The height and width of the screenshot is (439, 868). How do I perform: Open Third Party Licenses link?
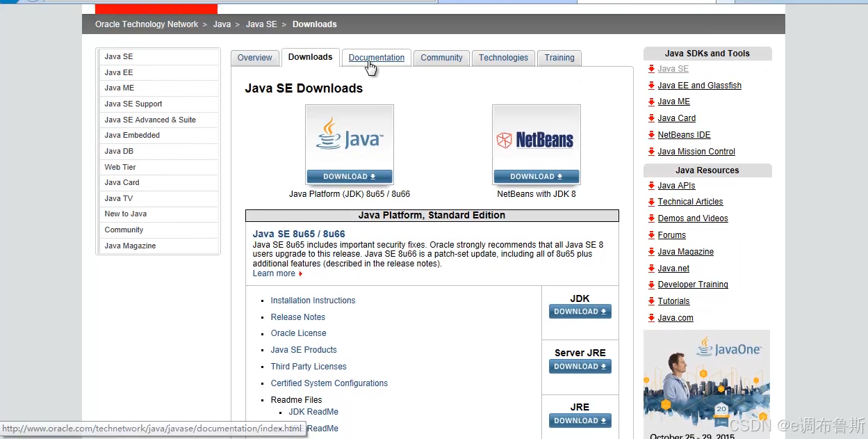pos(309,367)
